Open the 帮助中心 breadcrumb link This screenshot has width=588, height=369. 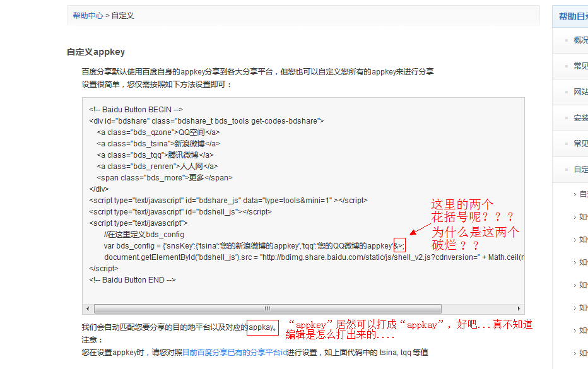(88, 16)
